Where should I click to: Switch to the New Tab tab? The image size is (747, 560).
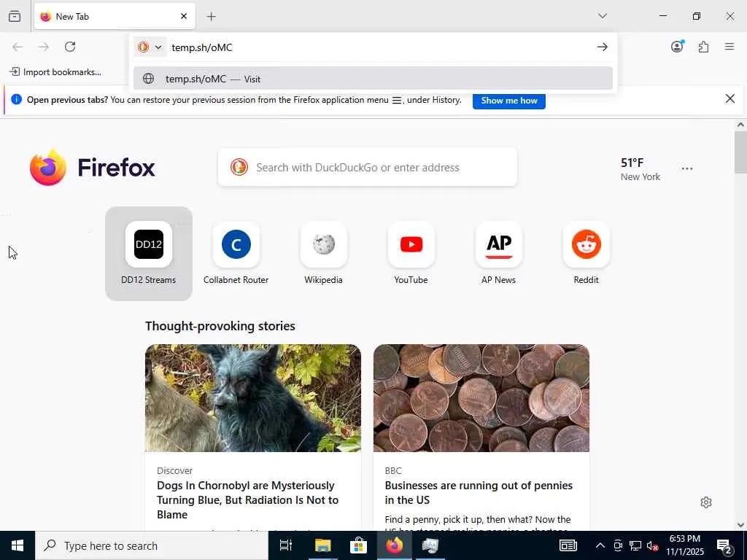(115, 16)
